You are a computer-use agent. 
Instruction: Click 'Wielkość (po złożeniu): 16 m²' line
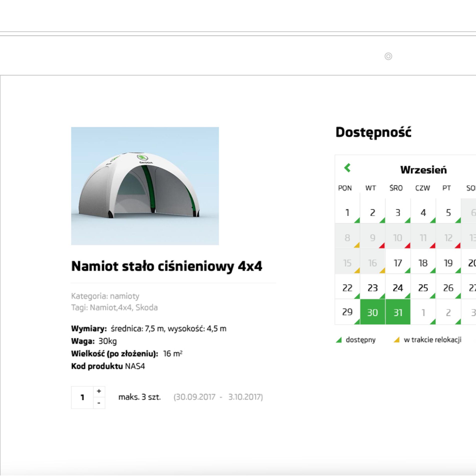click(x=127, y=354)
